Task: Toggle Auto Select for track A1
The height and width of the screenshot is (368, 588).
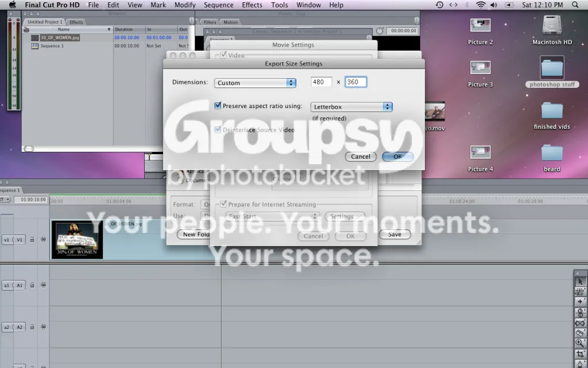Action: [43, 285]
